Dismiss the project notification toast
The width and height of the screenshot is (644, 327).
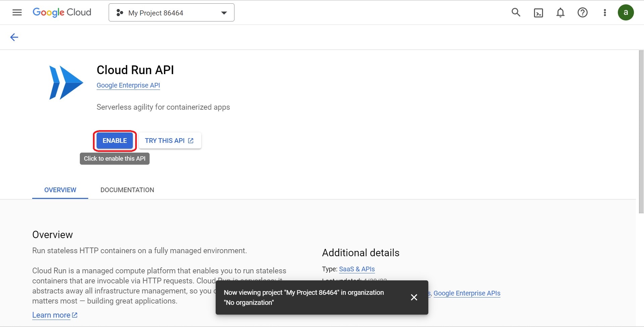[414, 297]
